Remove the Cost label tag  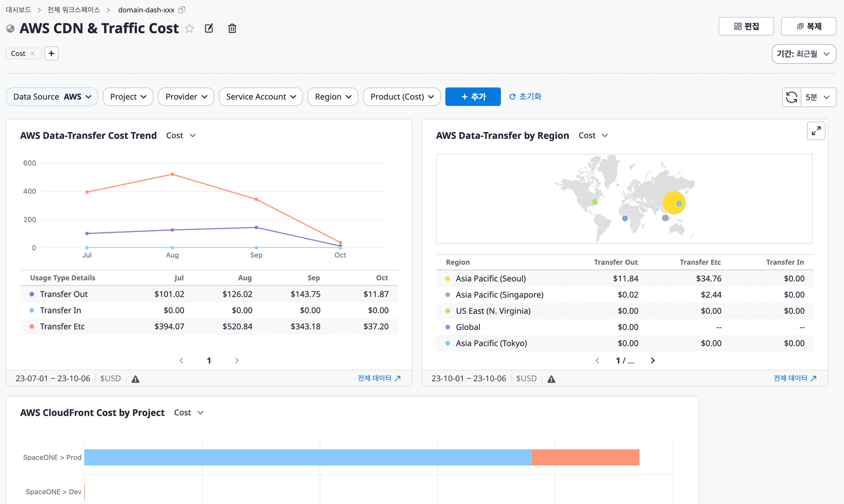pos(32,54)
